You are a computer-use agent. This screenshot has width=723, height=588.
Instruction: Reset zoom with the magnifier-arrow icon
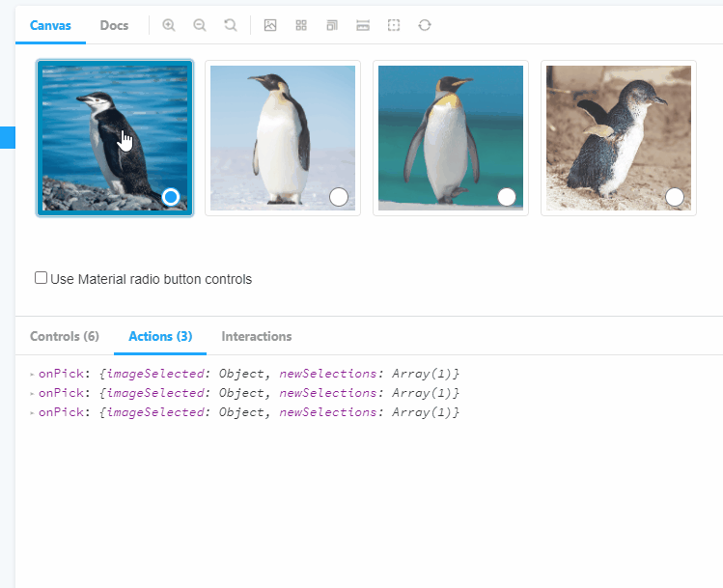tap(231, 25)
